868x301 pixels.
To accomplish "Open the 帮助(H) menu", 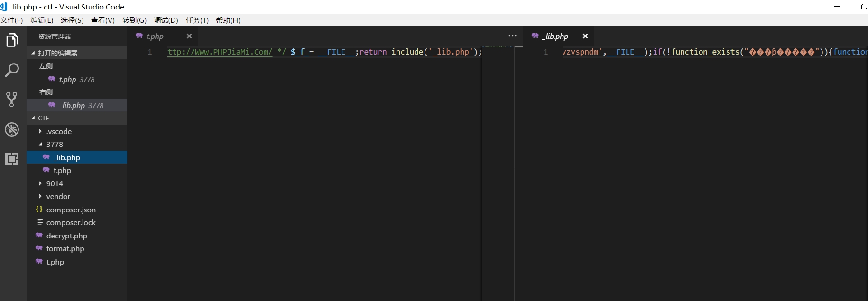I will pos(228,20).
